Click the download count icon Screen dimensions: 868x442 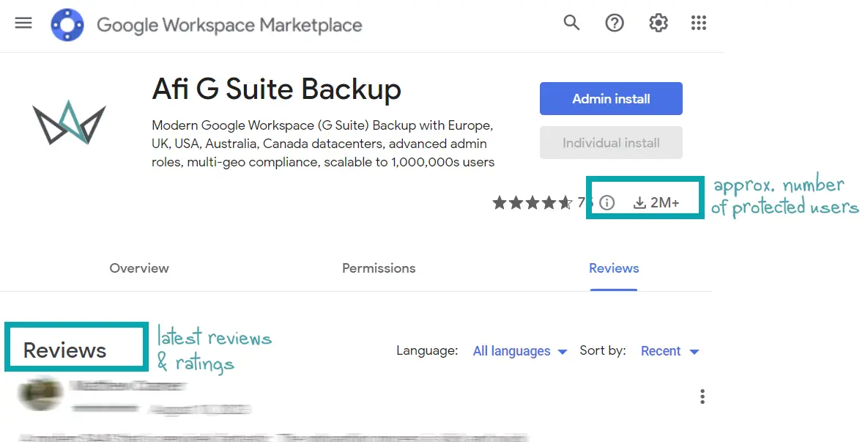639,203
